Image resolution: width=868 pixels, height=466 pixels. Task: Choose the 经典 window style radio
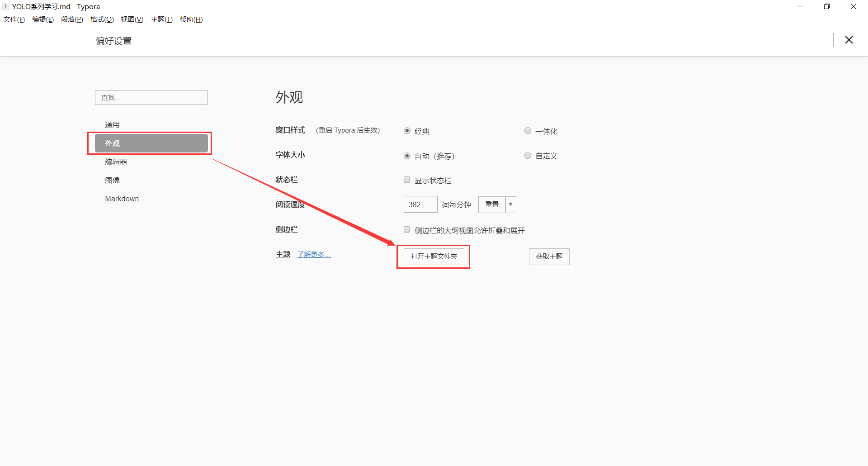407,131
